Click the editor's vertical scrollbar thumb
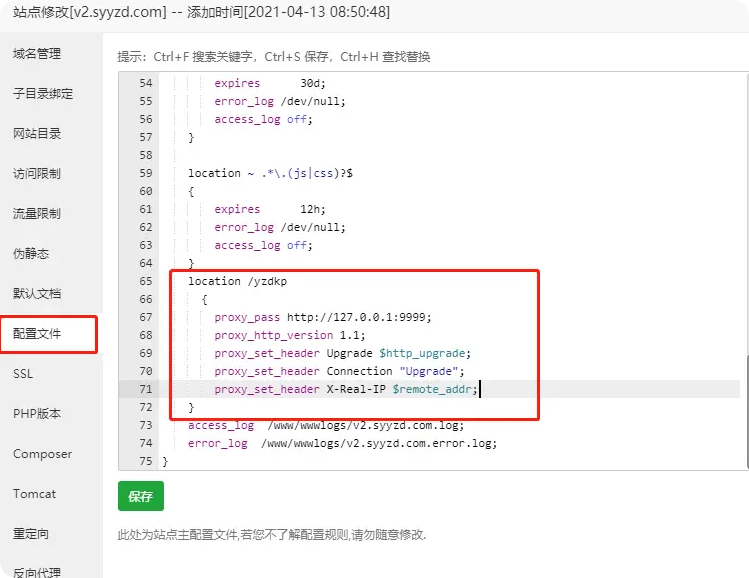 746,412
